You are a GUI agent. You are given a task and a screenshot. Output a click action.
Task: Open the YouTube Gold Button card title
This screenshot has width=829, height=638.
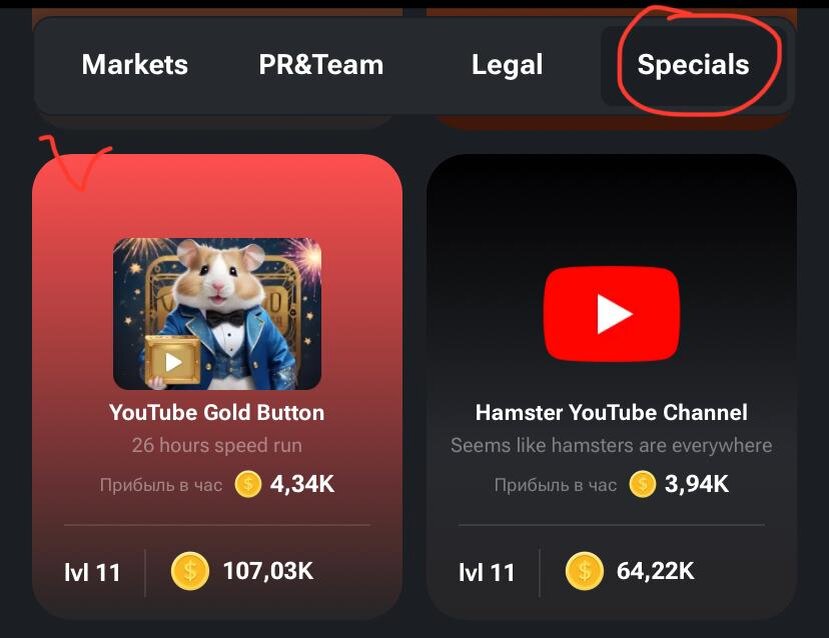[217, 412]
